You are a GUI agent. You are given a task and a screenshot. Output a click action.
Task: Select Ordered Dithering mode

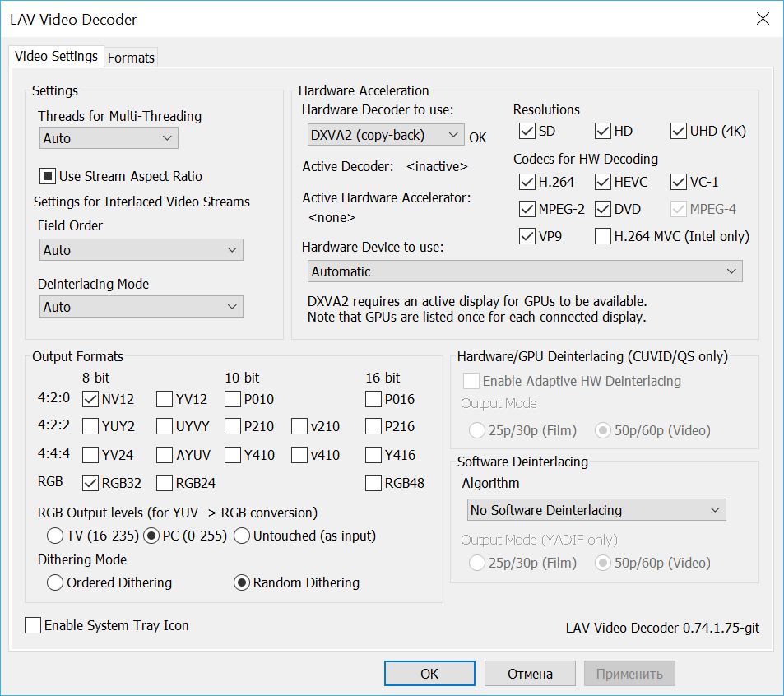click(x=55, y=582)
